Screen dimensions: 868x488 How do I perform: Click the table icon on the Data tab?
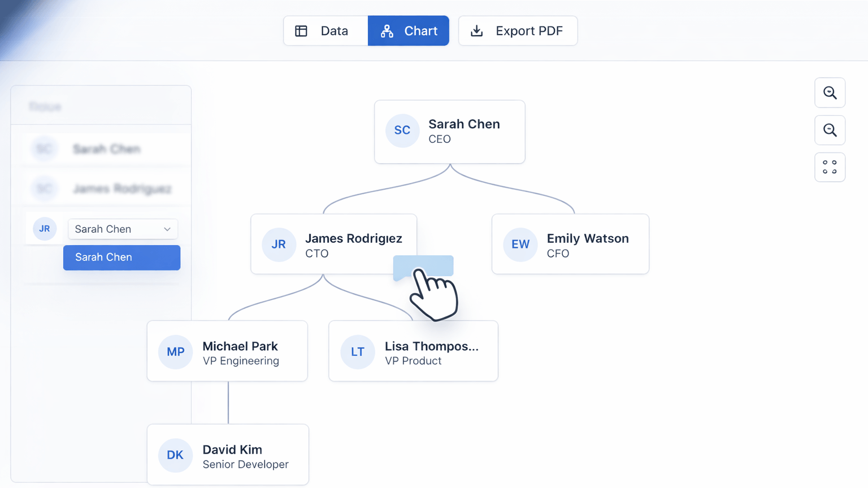(x=301, y=30)
